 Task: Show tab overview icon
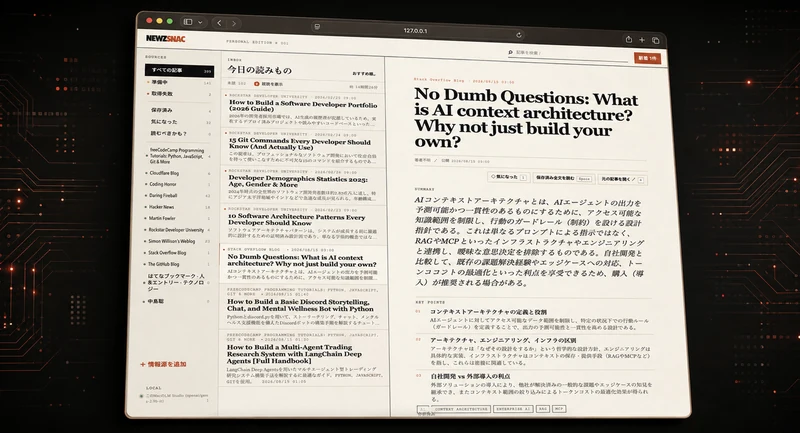[x=656, y=40]
